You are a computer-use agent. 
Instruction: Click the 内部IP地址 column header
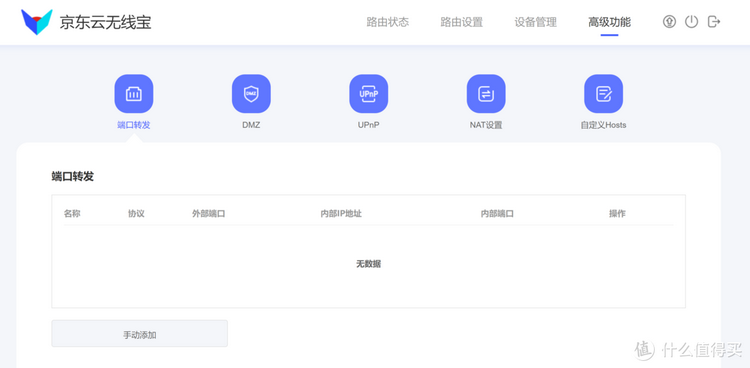pyautogui.click(x=341, y=213)
